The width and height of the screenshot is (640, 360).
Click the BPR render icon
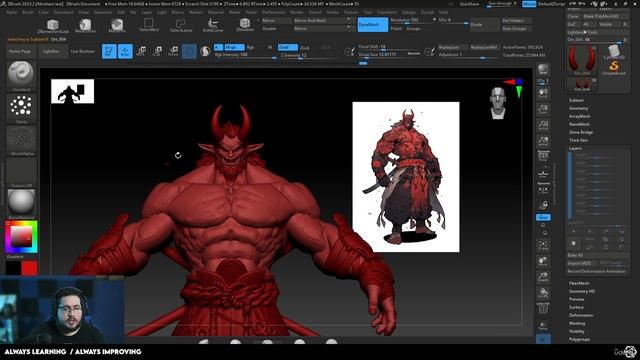pyautogui.click(x=543, y=69)
